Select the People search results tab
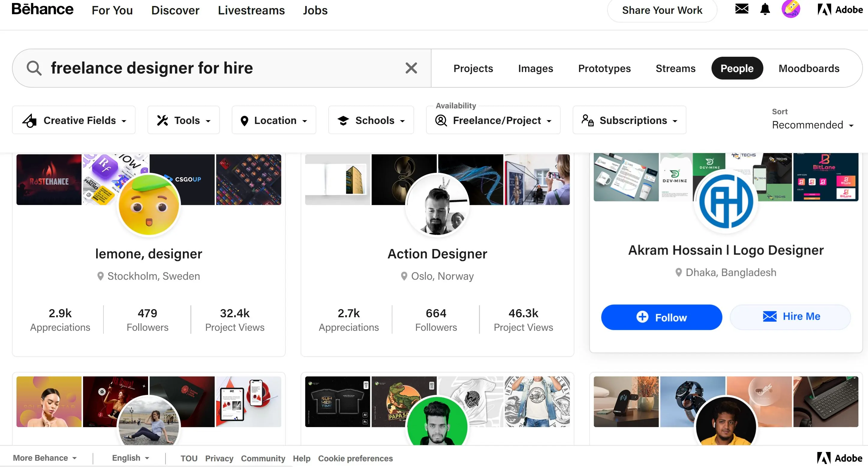 click(x=738, y=68)
